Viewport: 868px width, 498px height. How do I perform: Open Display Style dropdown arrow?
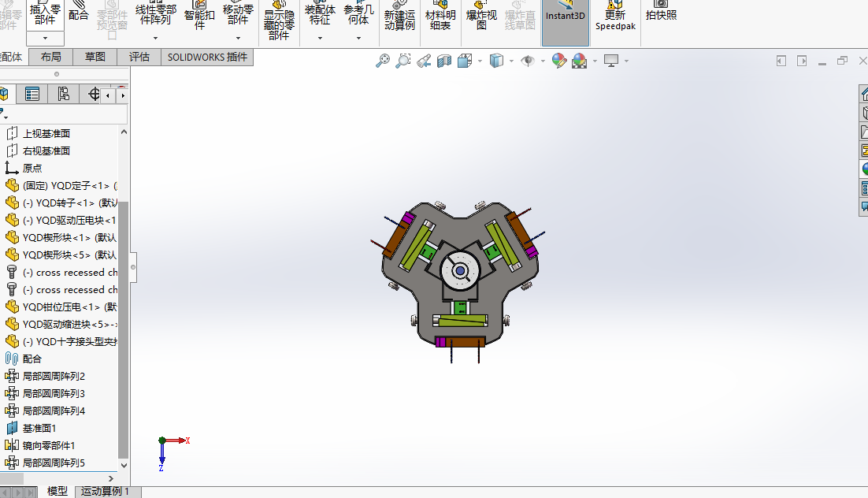pos(511,61)
